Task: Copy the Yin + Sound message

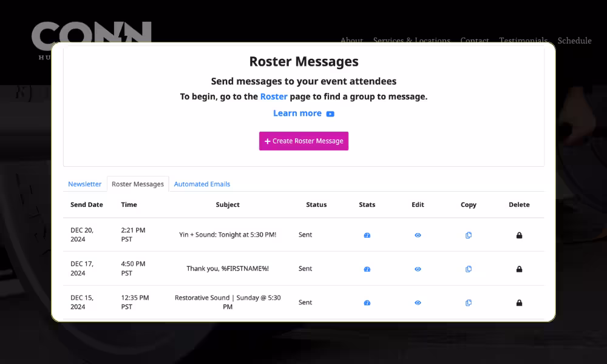Action: pos(468,235)
